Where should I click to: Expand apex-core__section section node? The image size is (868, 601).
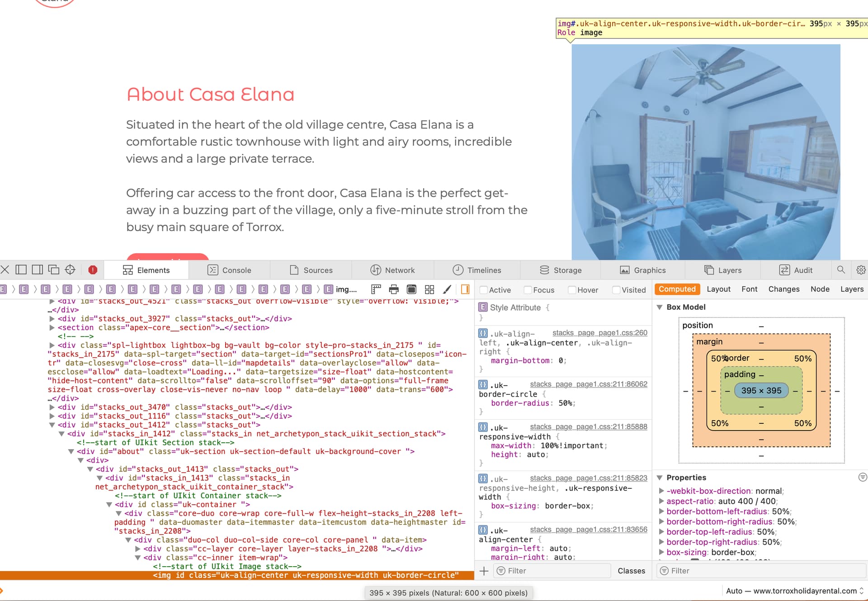[x=52, y=327]
